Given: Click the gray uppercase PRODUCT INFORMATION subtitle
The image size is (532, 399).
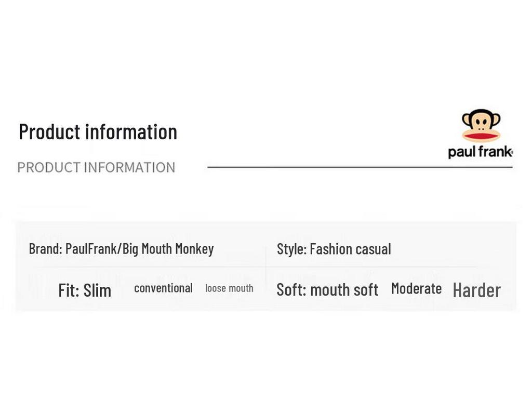Looking at the screenshot, I should pyautogui.click(x=96, y=167).
